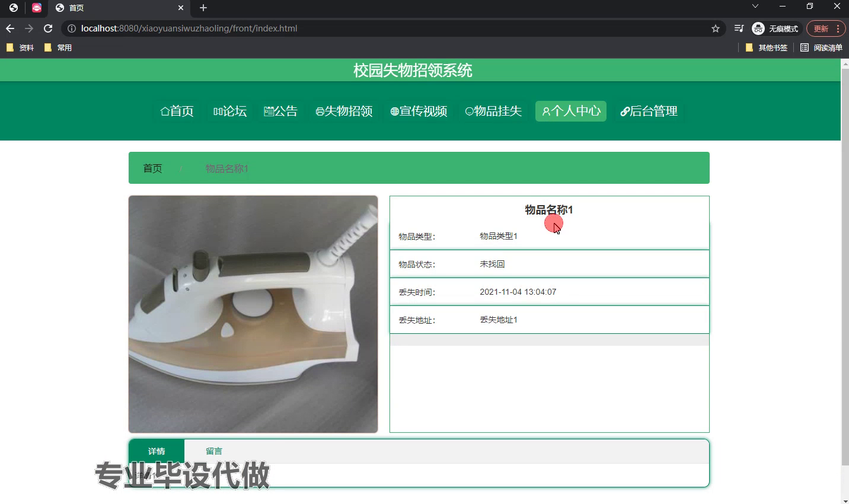
Task: Open a new browser tab
Action: click(203, 8)
